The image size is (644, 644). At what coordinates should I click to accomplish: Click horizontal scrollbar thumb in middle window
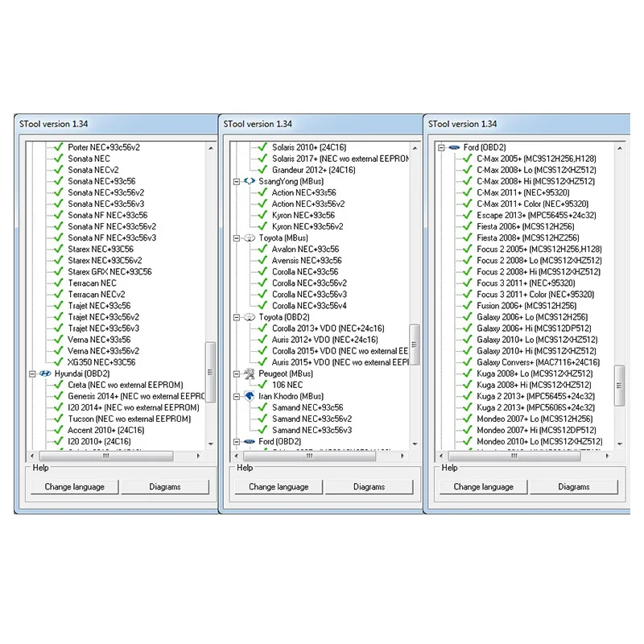click(310, 456)
